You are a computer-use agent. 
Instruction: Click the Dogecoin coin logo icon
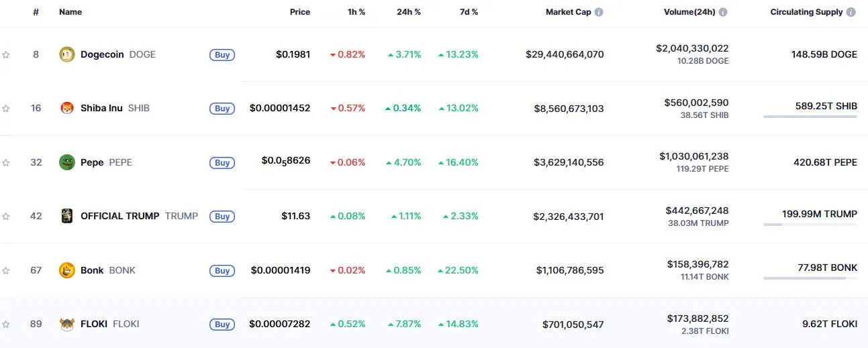click(x=66, y=54)
